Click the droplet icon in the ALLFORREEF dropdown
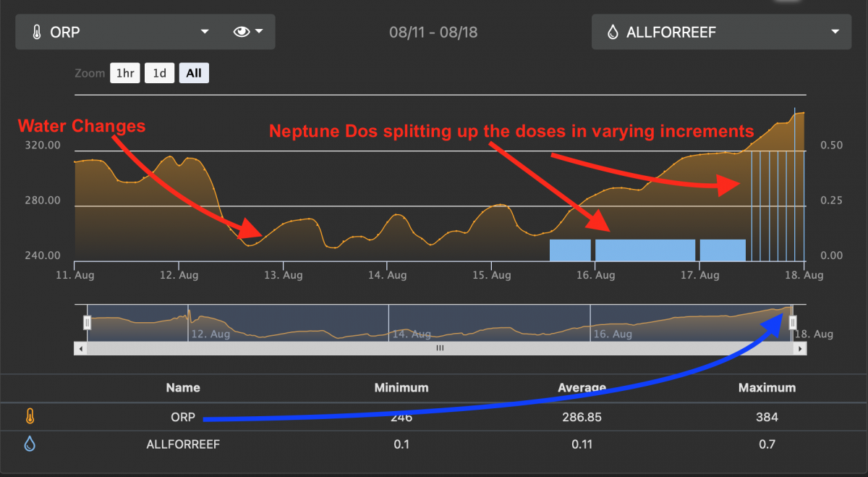This screenshot has width=868, height=477. [x=613, y=33]
